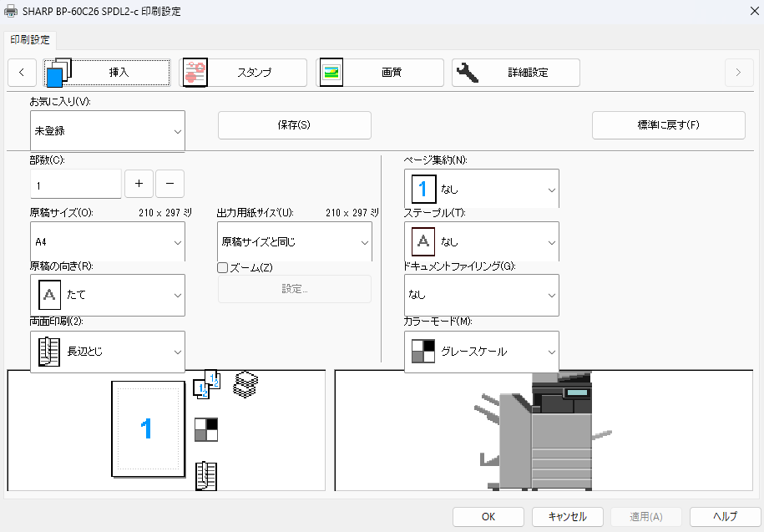This screenshot has width=764, height=532.
Task: Click the 部数 copies input field
Action: tap(76, 184)
